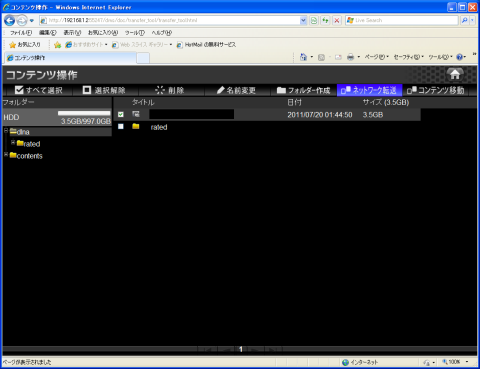Viewport: 480px width, 369px height.
Task: Click the video file icon in the first row
Action: (136, 114)
